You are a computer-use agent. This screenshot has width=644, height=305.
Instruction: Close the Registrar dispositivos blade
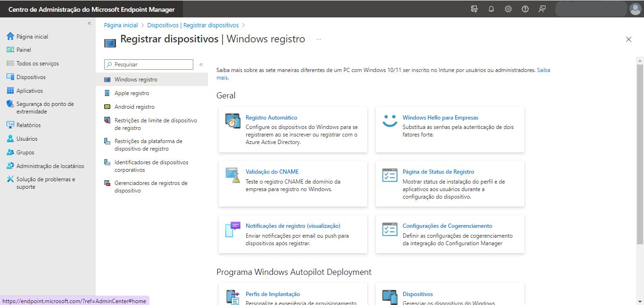628,40
